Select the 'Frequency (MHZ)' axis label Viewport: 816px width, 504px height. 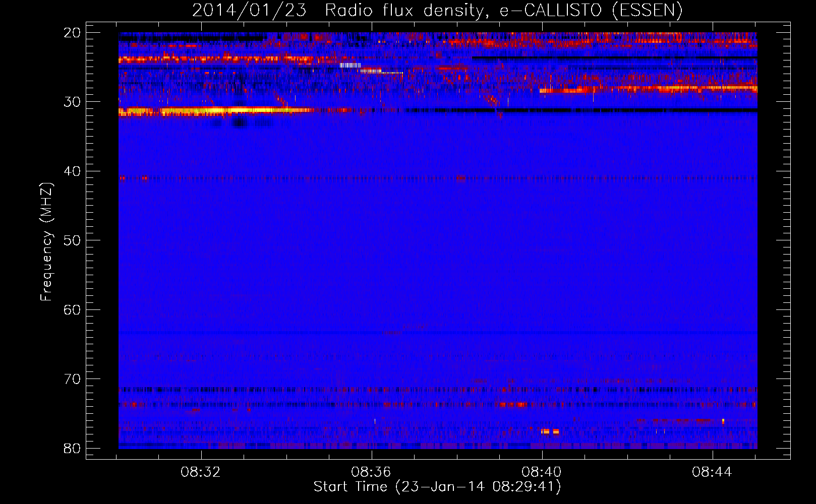46,242
